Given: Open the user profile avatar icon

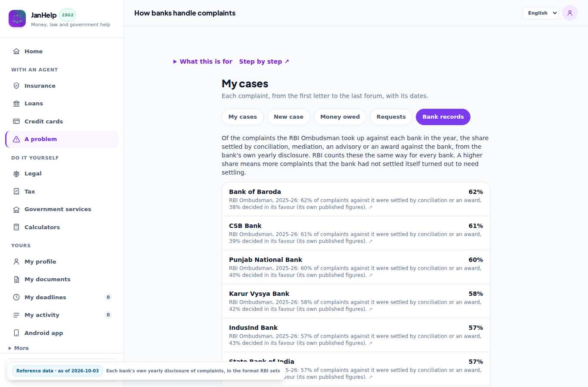Looking at the screenshot, I should pos(570,13).
